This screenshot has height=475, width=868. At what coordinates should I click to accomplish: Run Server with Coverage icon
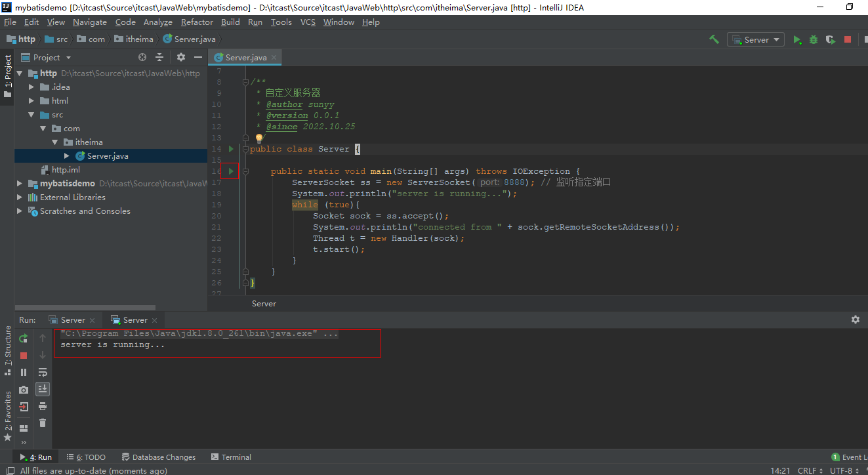coord(830,39)
